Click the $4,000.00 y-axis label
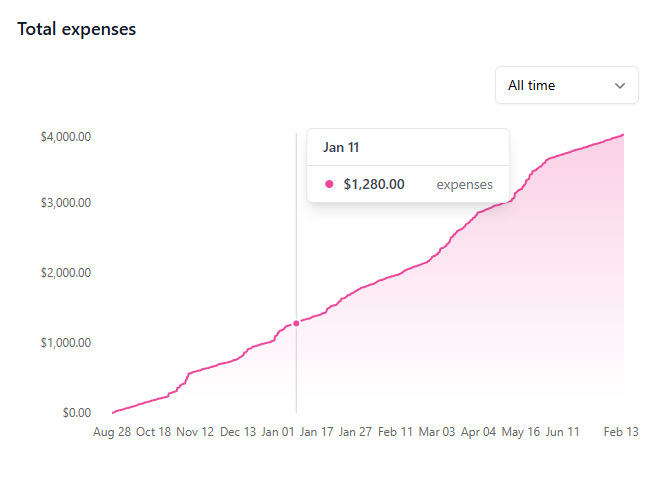Viewport: 653px width, 480px height. [66, 136]
